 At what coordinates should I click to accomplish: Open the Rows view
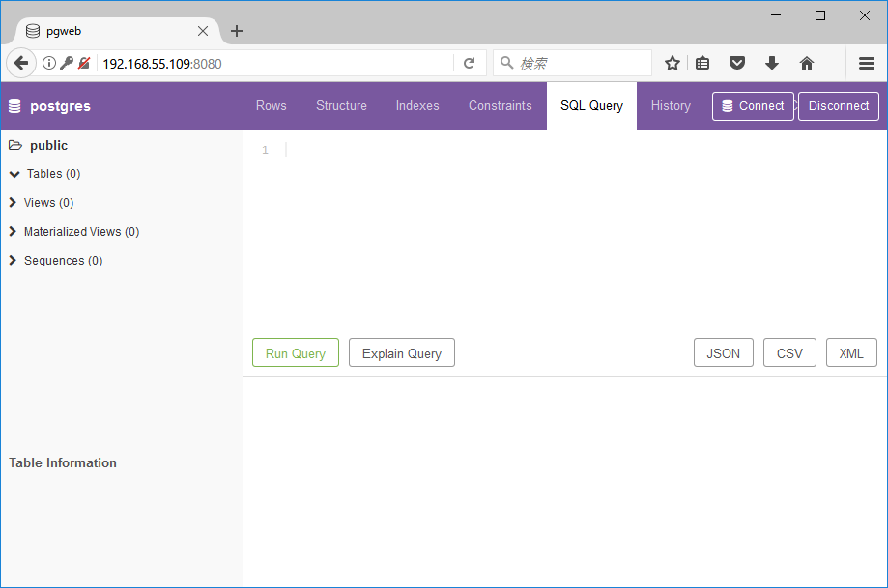[271, 106]
